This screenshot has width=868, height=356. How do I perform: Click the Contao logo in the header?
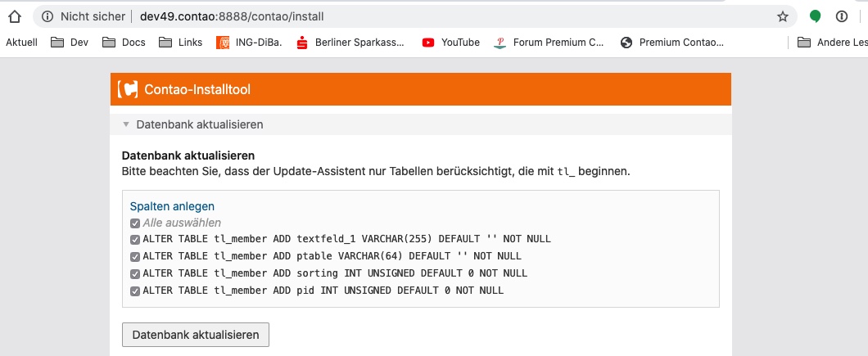[x=128, y=90]
